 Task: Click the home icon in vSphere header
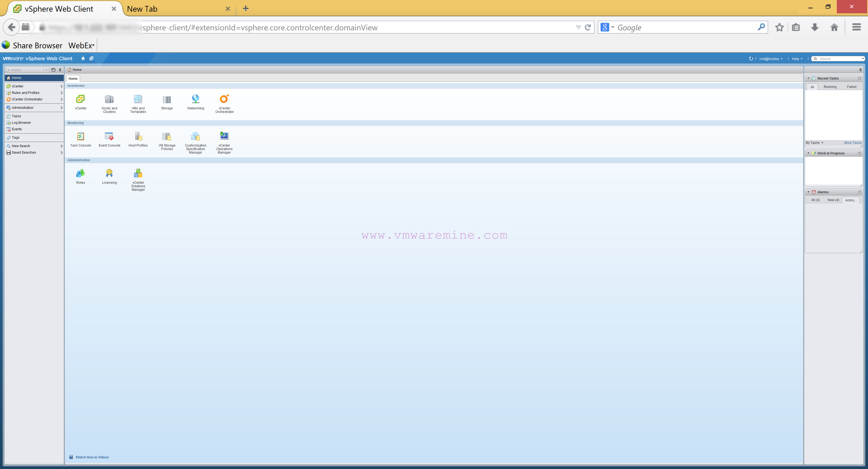click(x=83, y=58)
